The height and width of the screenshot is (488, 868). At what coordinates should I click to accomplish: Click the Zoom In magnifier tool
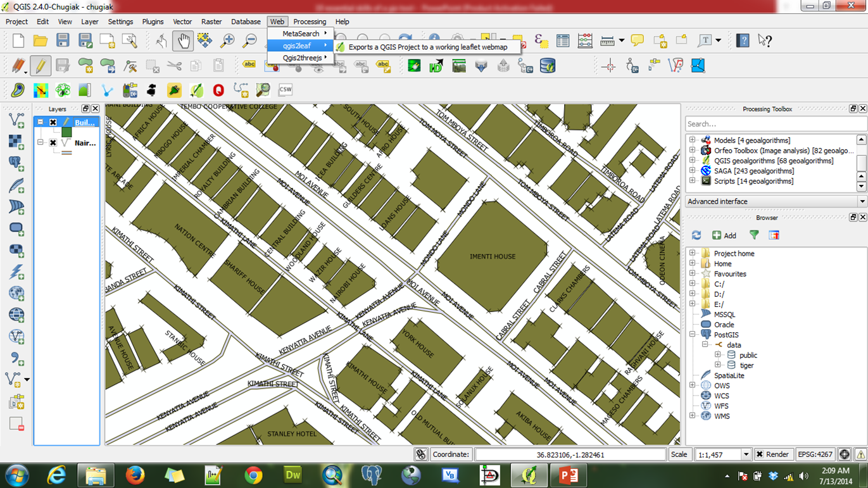click(227, 41)
